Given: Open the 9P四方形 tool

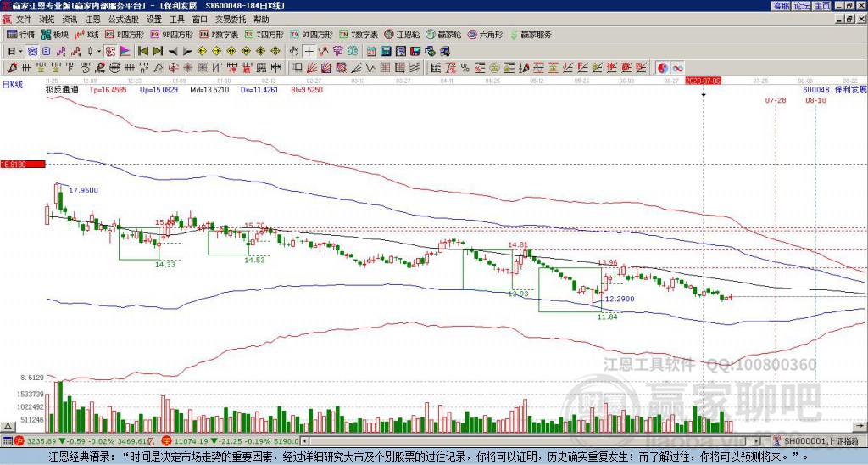Looking at the screenshot, I should 171,34.
